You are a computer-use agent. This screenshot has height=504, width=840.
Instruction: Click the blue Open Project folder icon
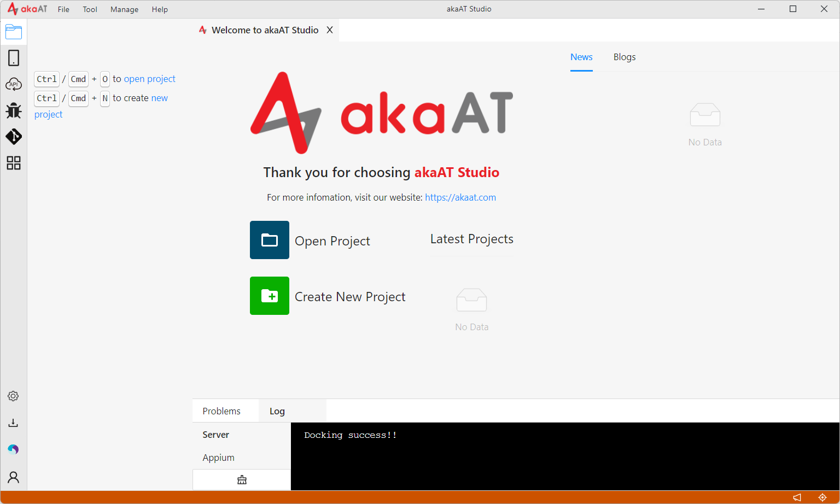pos(270,240)
